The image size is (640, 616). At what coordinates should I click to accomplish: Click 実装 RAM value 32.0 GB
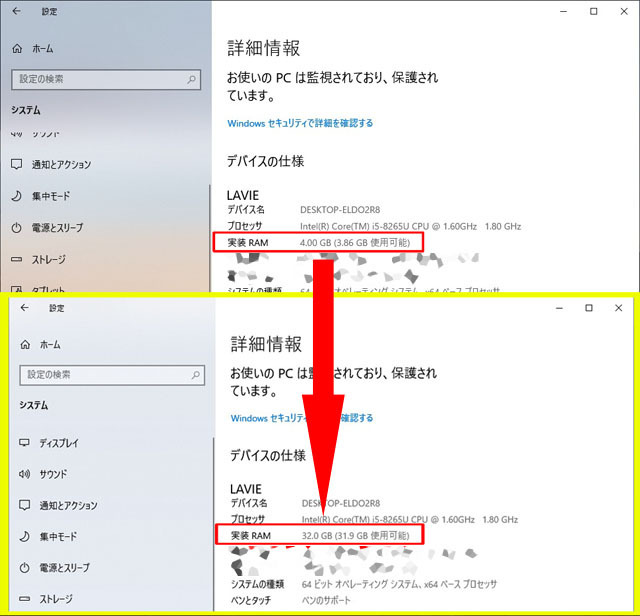355,536
